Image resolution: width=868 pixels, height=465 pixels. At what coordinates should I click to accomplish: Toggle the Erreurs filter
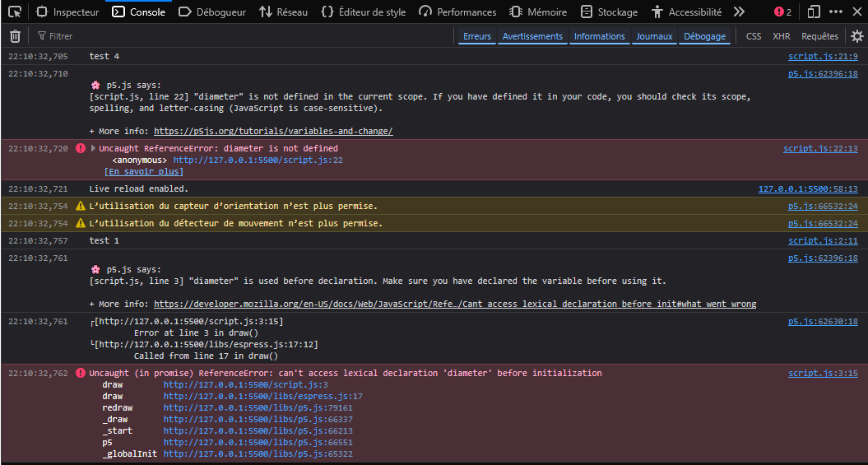point(476,36)
